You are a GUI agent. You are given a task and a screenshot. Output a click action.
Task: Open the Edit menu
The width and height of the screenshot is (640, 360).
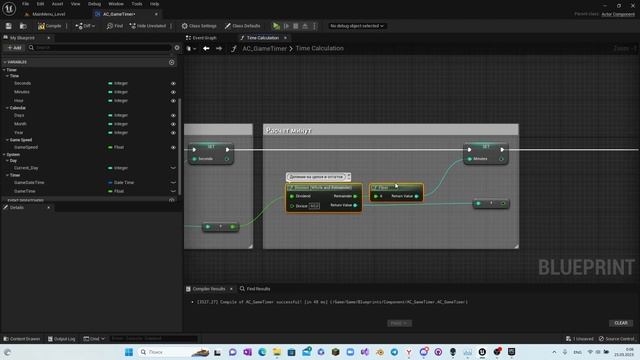(x=40, y=4)
